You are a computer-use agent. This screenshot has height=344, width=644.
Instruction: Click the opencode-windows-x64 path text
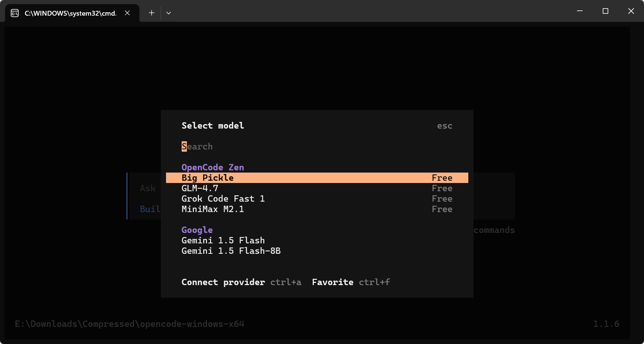click(x=130, y=324)
